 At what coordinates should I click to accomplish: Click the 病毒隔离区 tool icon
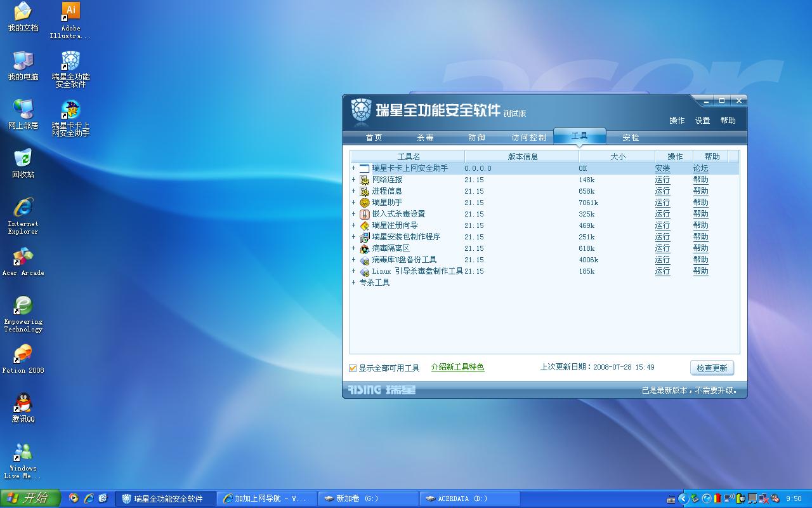point(364,248)
